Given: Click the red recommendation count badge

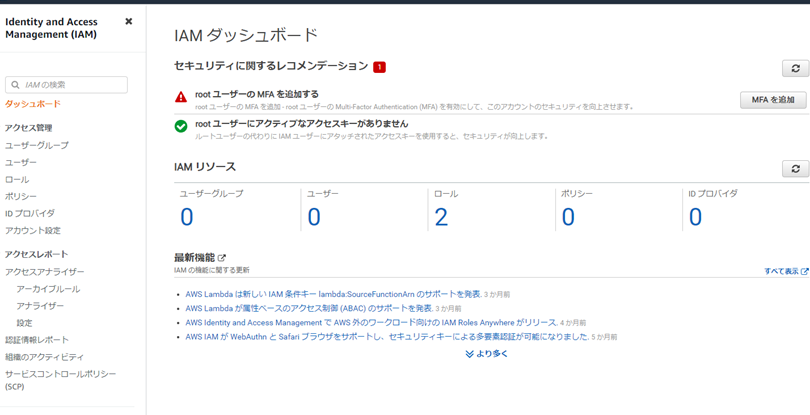Looking at the screenshot, I should click(x=379, y=67).
